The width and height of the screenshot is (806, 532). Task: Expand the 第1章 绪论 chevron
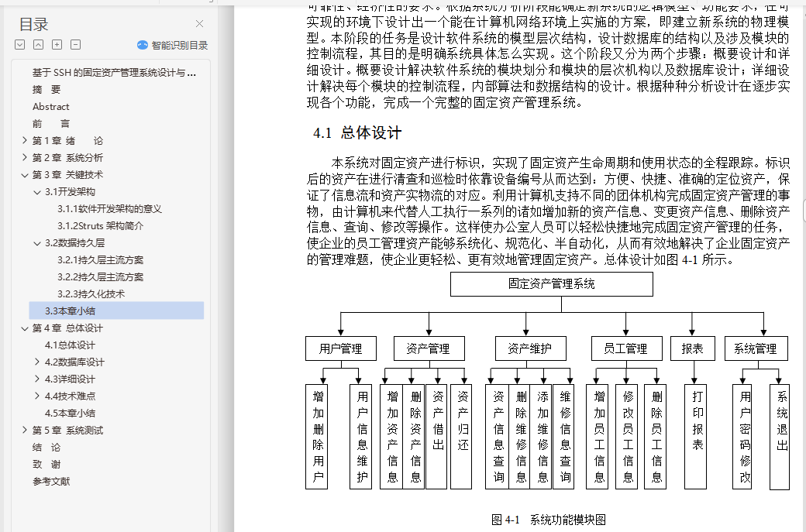(x=24, y=140)
